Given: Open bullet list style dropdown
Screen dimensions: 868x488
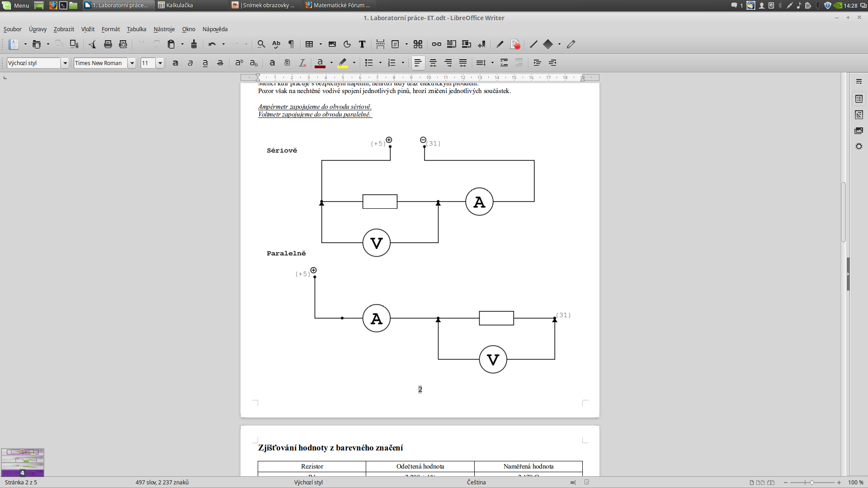Looking at the screenshot, I should (380, 63).
